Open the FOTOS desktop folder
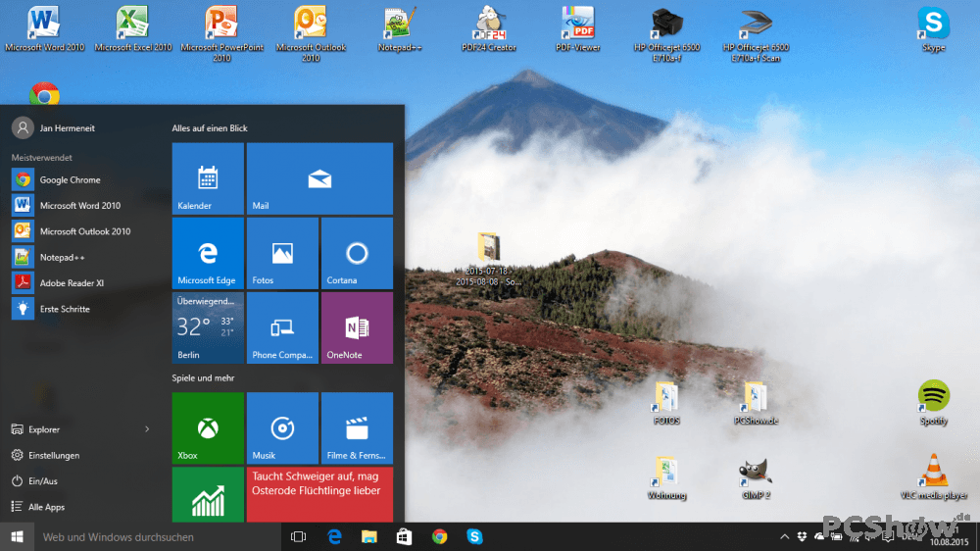 (x=666, y=403)
